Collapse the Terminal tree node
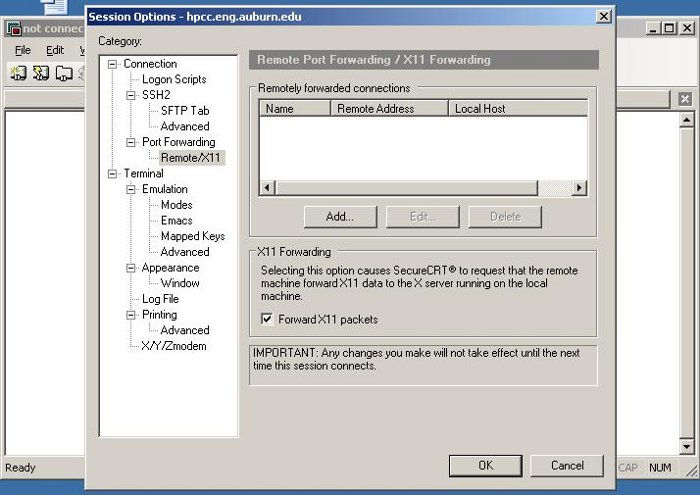 click(x=112, y=174)
